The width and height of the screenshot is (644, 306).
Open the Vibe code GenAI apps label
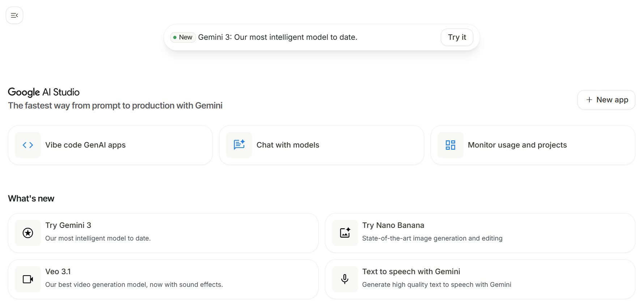(85, 145)
